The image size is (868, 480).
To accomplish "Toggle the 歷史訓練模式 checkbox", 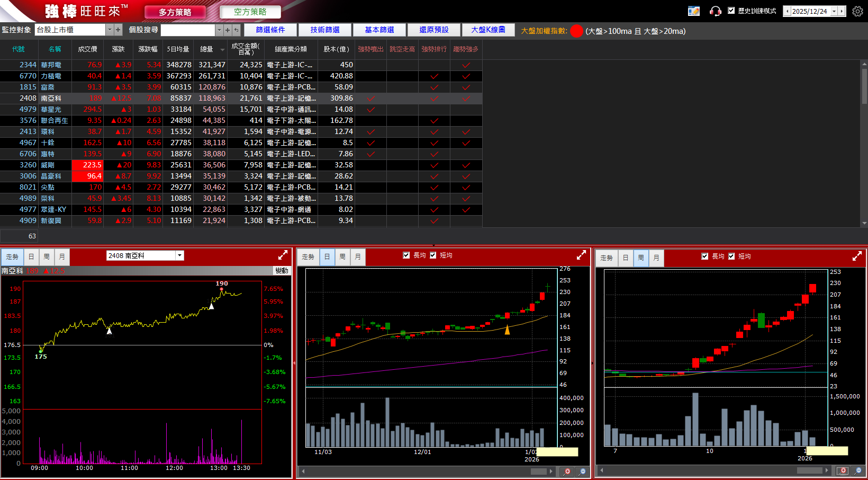I will pyautogui.click(x=731, y=11).
